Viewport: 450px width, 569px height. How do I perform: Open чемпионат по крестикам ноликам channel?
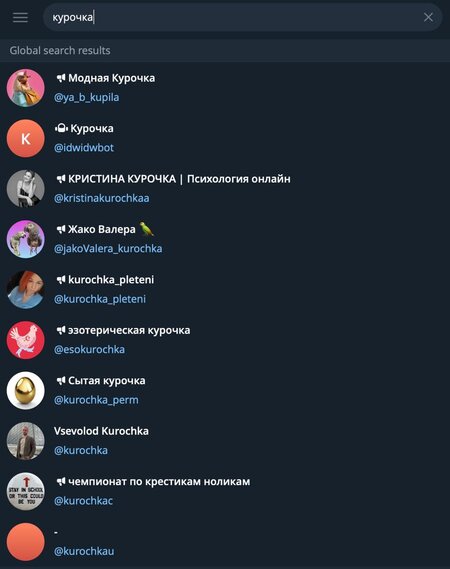coord(225,491)
